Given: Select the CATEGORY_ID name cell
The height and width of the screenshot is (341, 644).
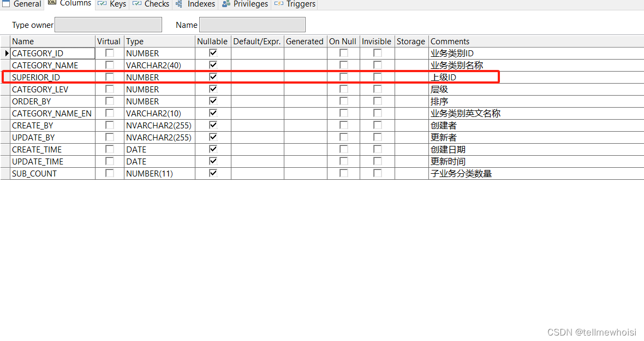Looking at the screenshot, I should (52, 54).
